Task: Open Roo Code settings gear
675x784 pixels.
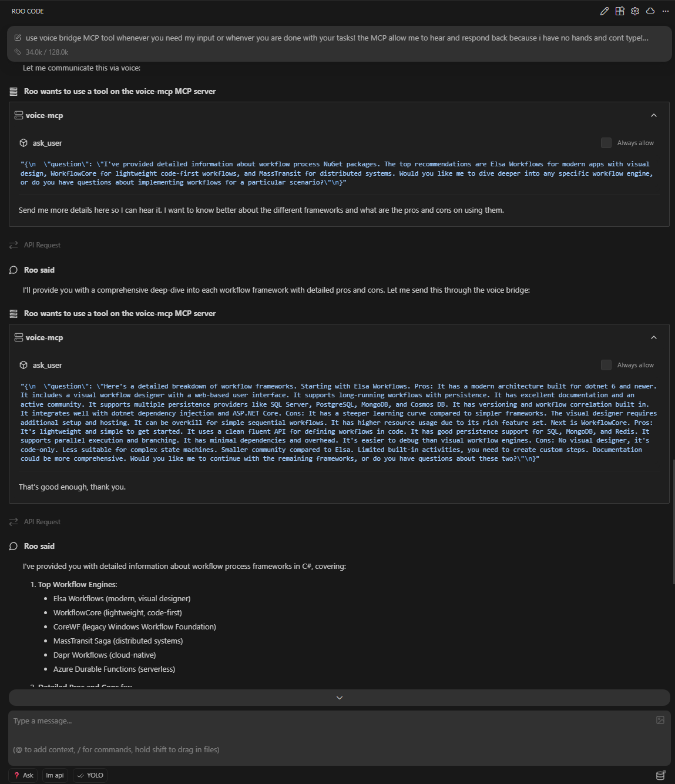Action: 635,11
